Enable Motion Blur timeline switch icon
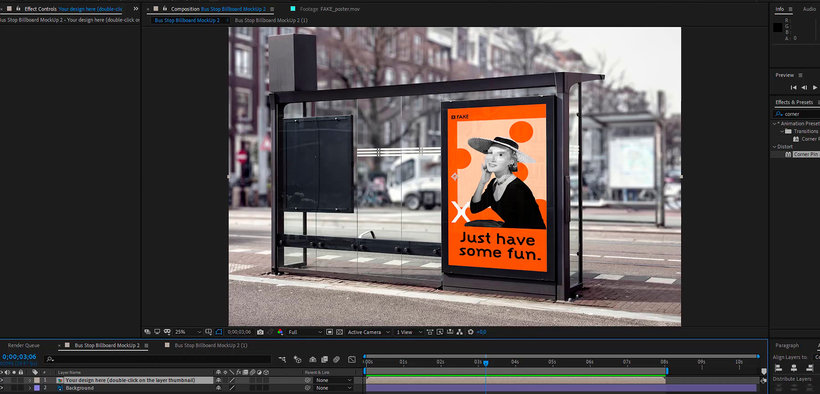This screenshot has width=820, height=394. tap(336, 359)
